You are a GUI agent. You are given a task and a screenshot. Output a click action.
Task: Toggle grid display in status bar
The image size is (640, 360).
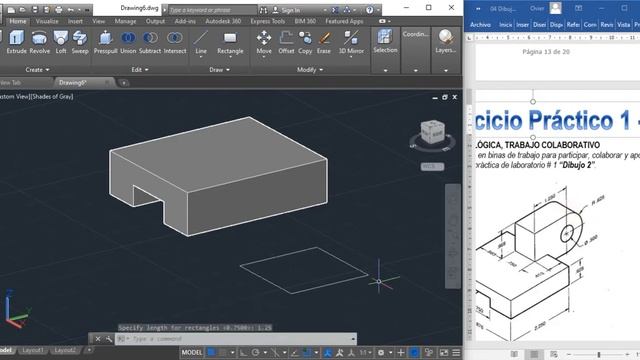(x=211, y=352)
